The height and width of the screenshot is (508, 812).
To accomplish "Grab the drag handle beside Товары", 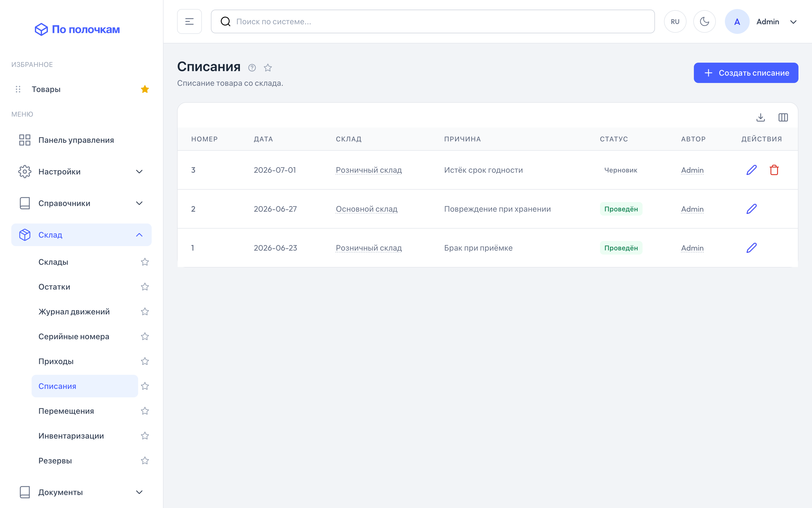I will click(x=18, y=89).
